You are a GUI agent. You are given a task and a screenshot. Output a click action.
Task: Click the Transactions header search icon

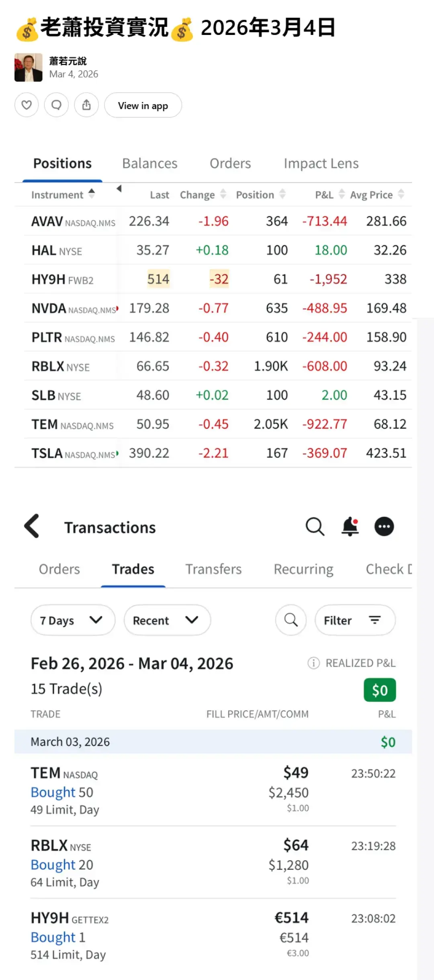coord(315,527)
